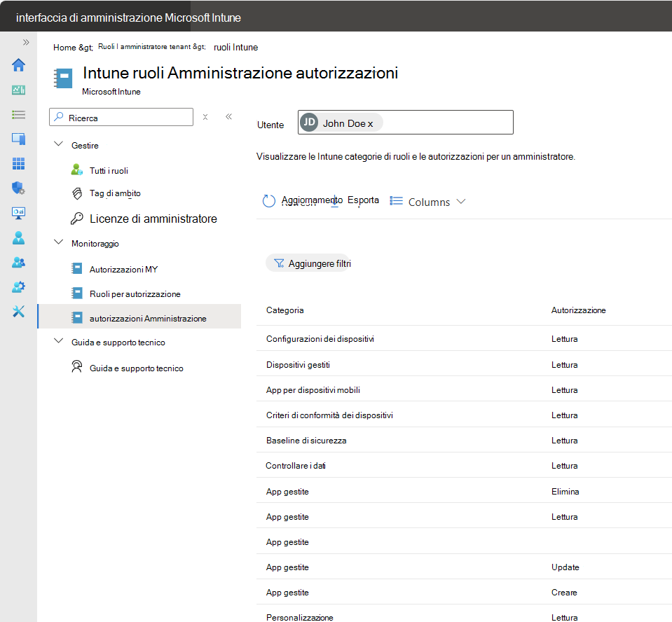Click the Tag di ambito tag icon

76,193
